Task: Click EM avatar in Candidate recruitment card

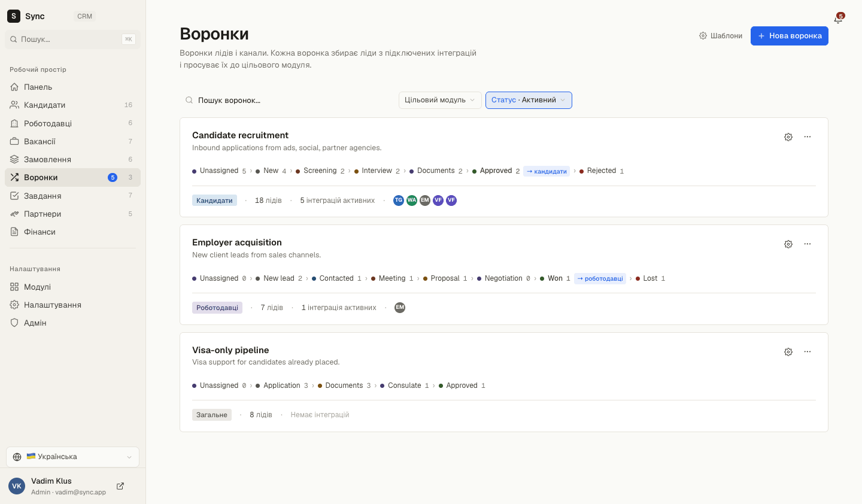Action: point(425,201)
